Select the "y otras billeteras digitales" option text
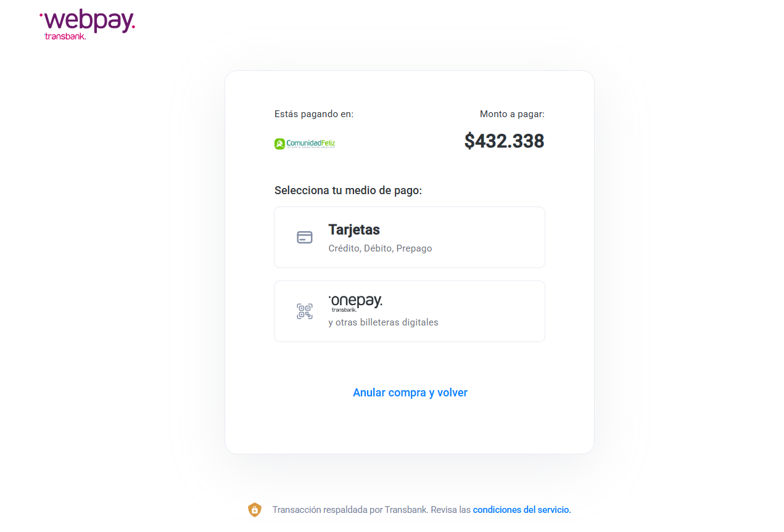This screenshot has width=784, height=532. point(383,322)
